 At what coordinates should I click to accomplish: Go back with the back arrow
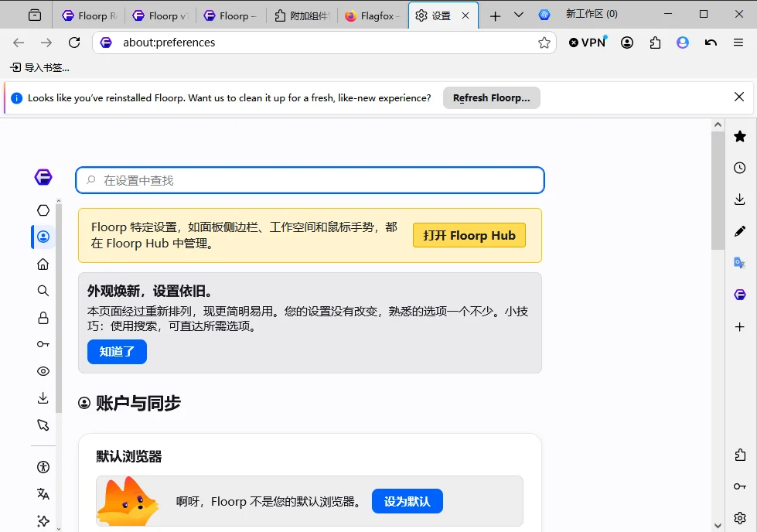(x=19, y=43)
